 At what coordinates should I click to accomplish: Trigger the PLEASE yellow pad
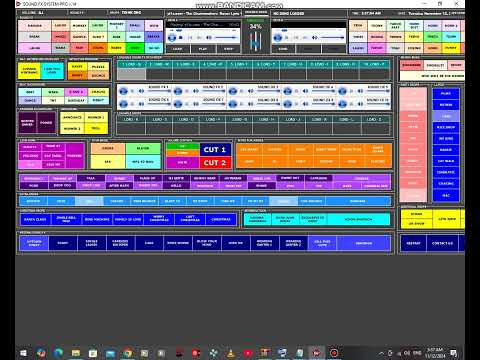click(98, 67)
